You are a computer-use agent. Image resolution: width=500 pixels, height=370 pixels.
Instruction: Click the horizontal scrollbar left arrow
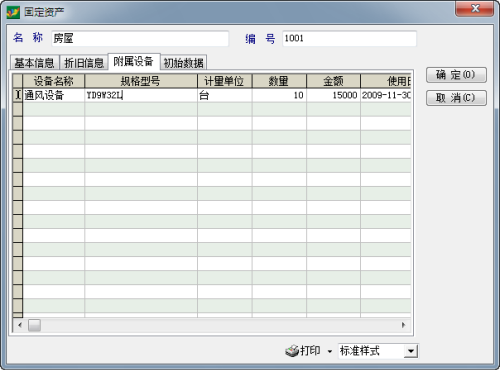[20, 325]
